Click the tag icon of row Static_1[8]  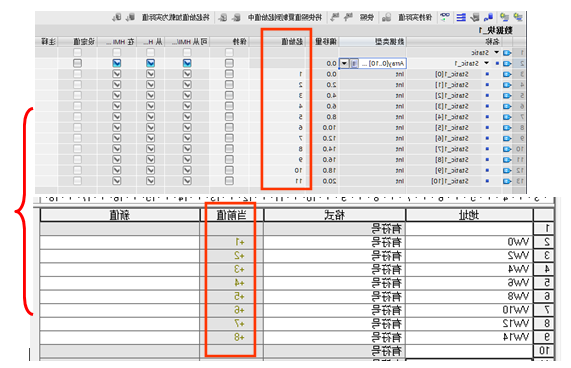pos(507,160)
